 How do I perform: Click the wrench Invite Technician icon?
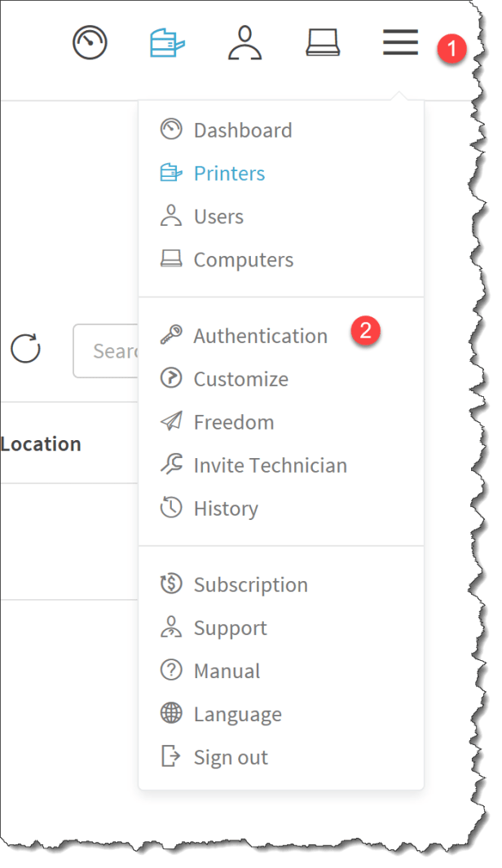(x=171, y=465)
